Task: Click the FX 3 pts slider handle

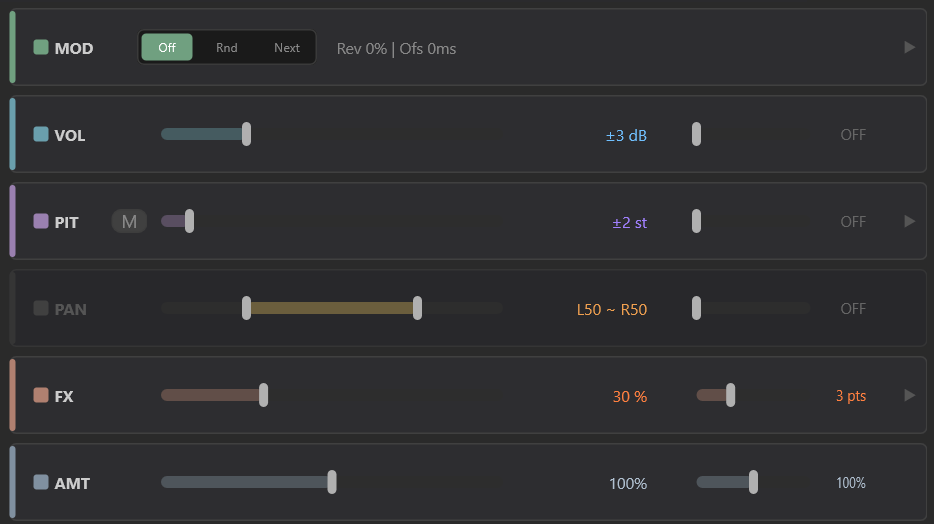Action: [730, 395]
